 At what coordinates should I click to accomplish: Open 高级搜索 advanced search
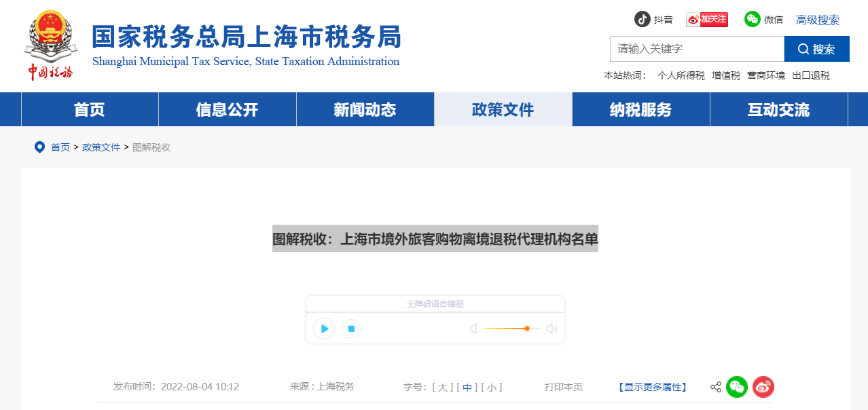click(818, 20)
